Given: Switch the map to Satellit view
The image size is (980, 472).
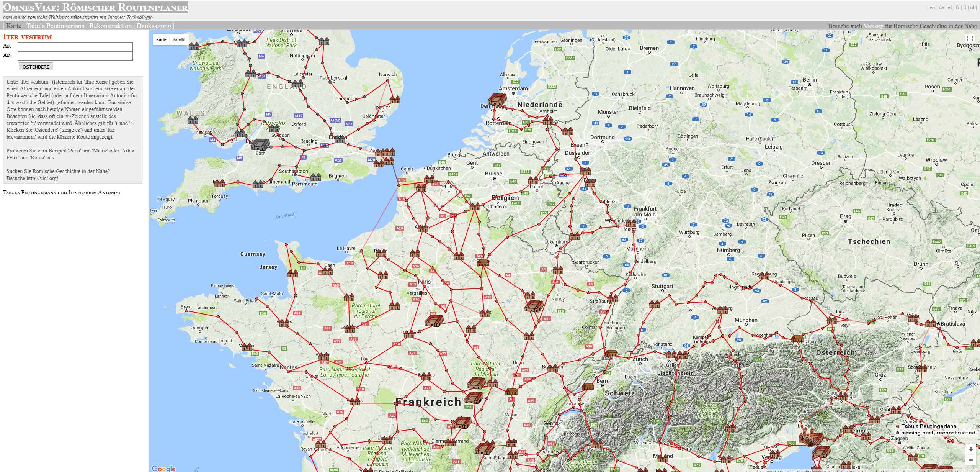Looking at the screenshot, I should [x=179, y=39].
